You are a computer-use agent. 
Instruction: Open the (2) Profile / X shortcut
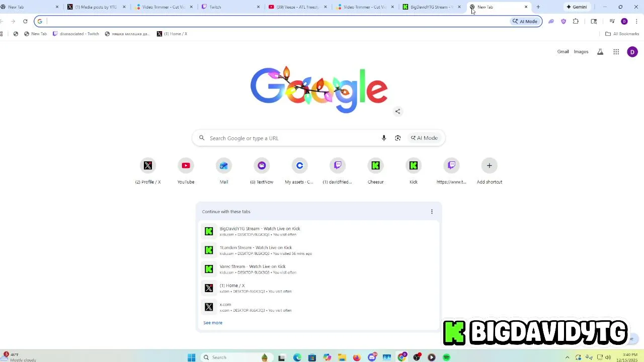148,165
